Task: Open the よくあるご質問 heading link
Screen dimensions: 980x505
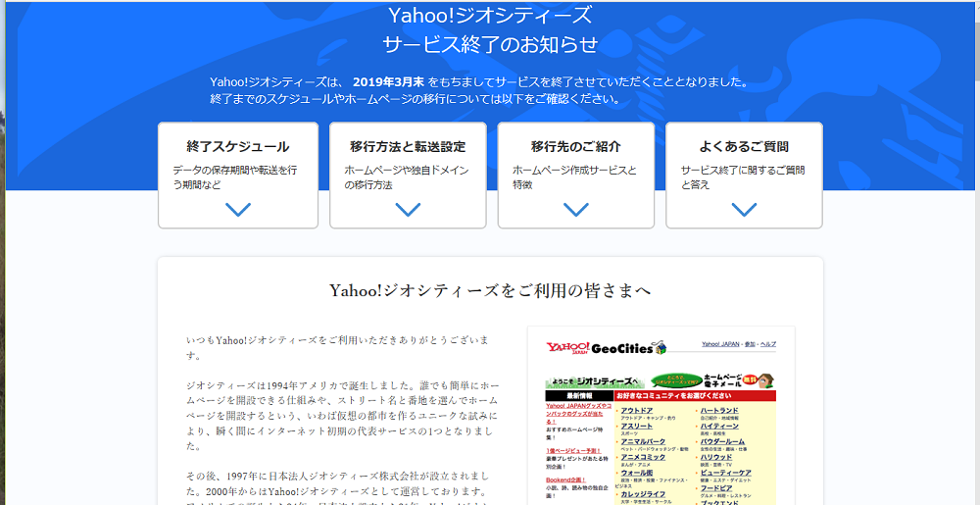Action: (x=744, y=147)
